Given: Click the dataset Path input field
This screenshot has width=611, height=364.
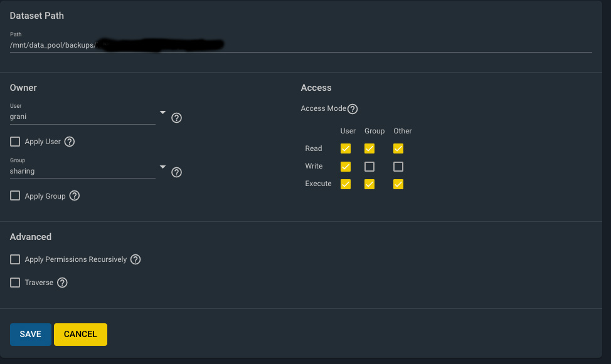Looking at the screenshot, I should [x=301, y=45].
